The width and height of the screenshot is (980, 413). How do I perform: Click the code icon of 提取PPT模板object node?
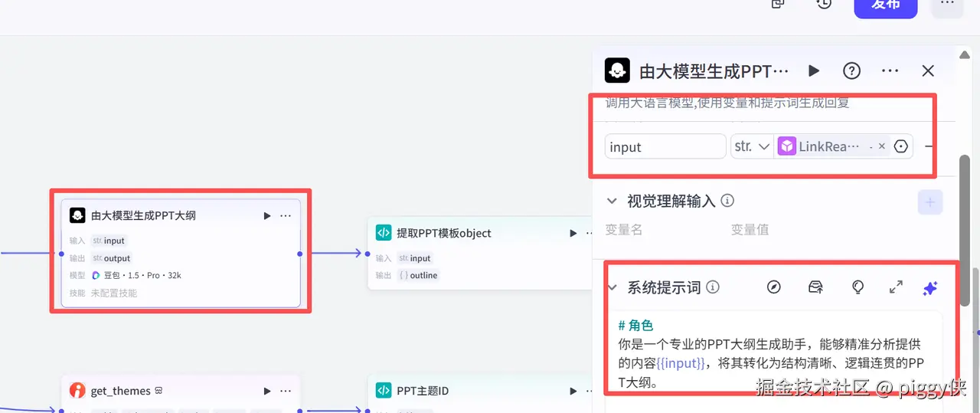(384, 233)
